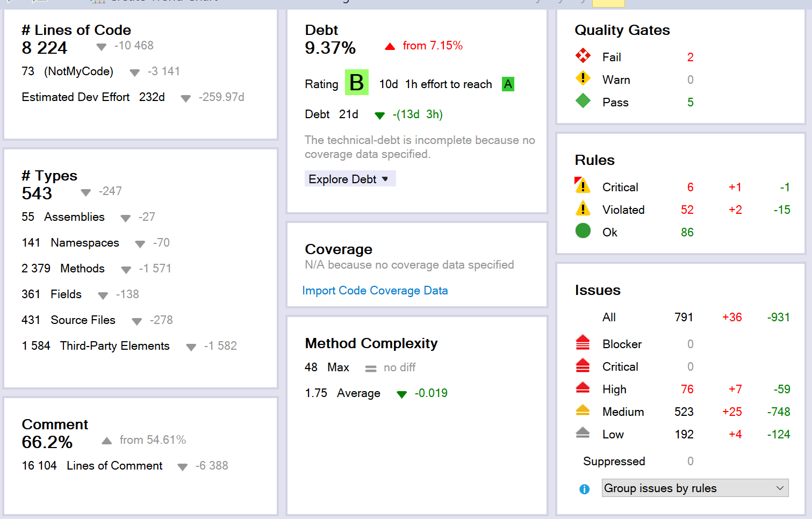Click the down arrow beside Methods
Viewport: 812px width, 519px height.
126,270
